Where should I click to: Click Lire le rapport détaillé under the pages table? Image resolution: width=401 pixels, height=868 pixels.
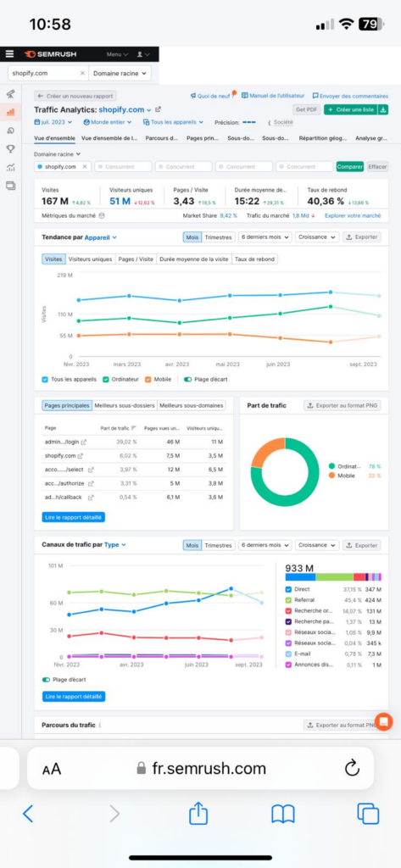click(73, 517)
